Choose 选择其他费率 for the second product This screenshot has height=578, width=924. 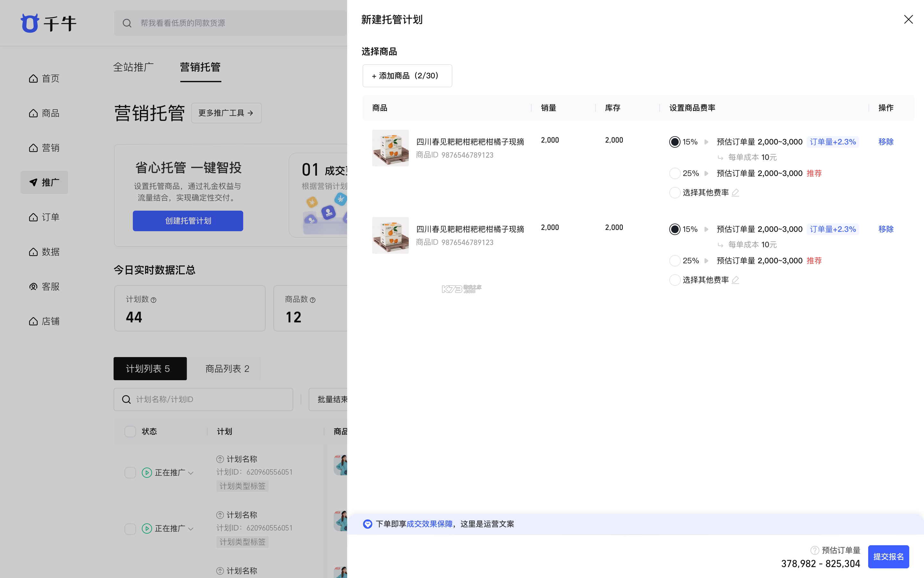(x=675, y=280)
